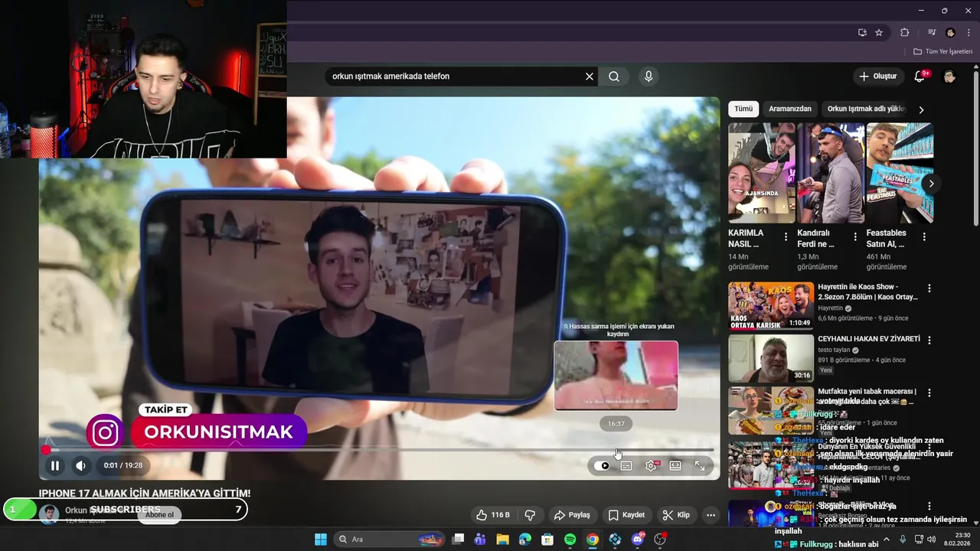Open options for Kandıralı Ferdi short
Viewport: 980px width, 551px height.
[854, 237]
